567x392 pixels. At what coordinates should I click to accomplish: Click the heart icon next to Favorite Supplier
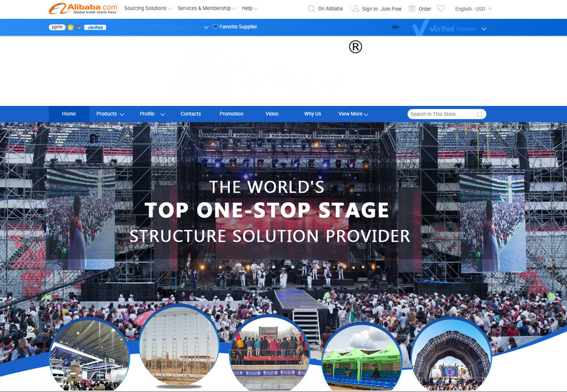[x=215, y=27]
